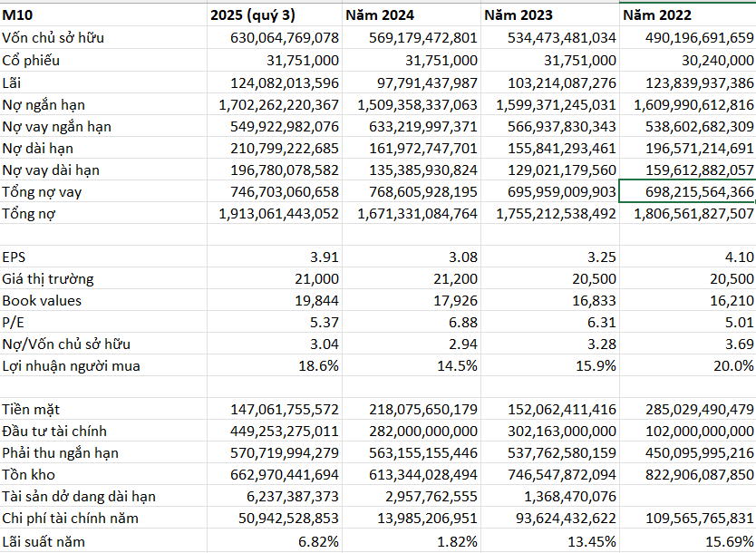Viewport: 756px width, 553px height.
Task: Select the selected cell 698,215,564,366
Action: (687, 191)
